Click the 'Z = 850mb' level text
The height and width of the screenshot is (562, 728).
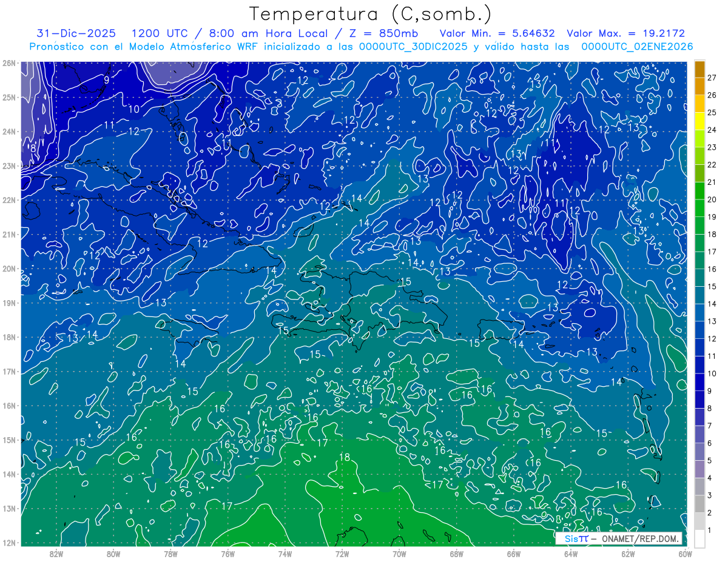click(x=382, y=33)
